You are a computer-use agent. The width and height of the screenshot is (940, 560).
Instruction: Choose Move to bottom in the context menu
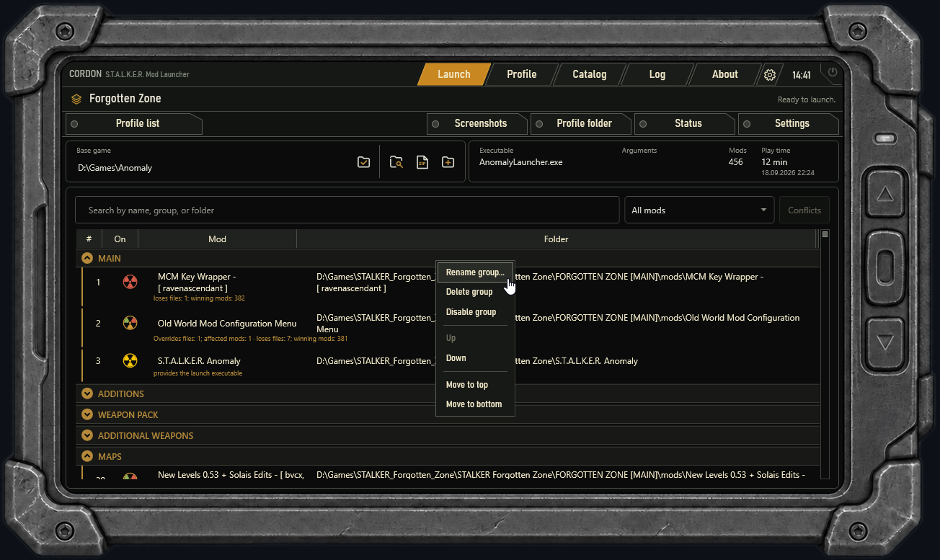[x=475, y=404]
